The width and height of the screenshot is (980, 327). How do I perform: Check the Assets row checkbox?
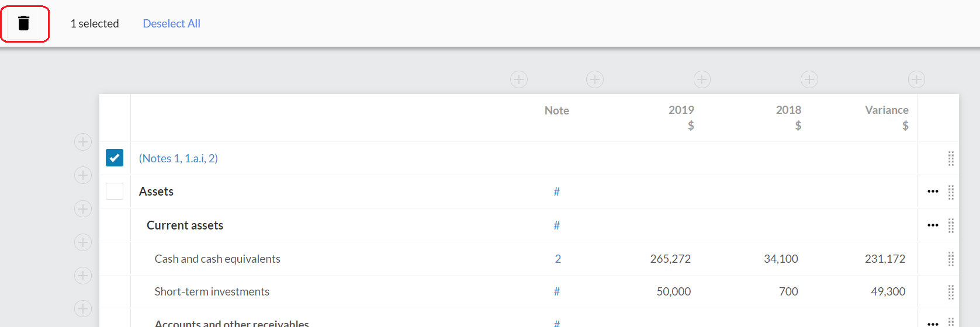pos(115,191)
